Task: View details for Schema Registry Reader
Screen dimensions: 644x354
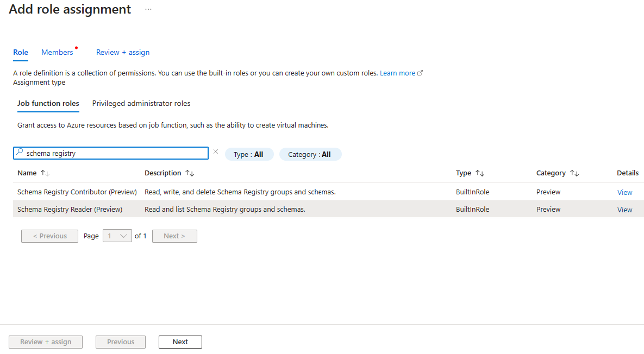Action: (624, 210)
